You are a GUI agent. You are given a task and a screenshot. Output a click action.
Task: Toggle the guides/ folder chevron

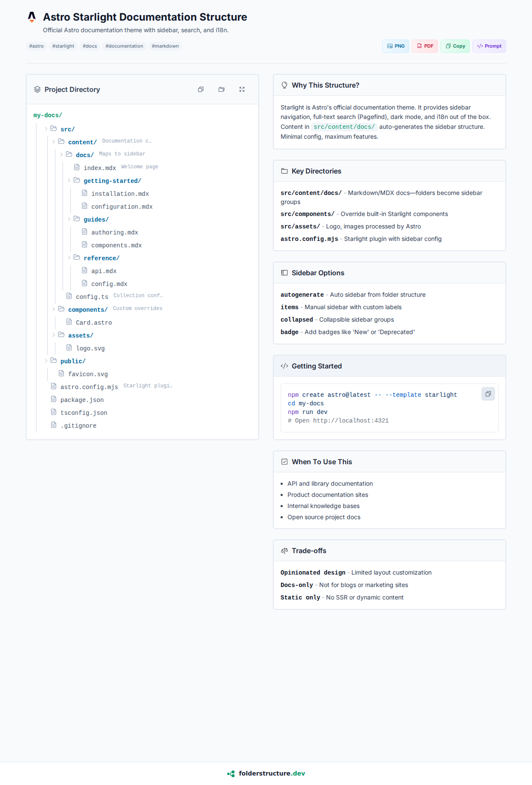[69, 219]
